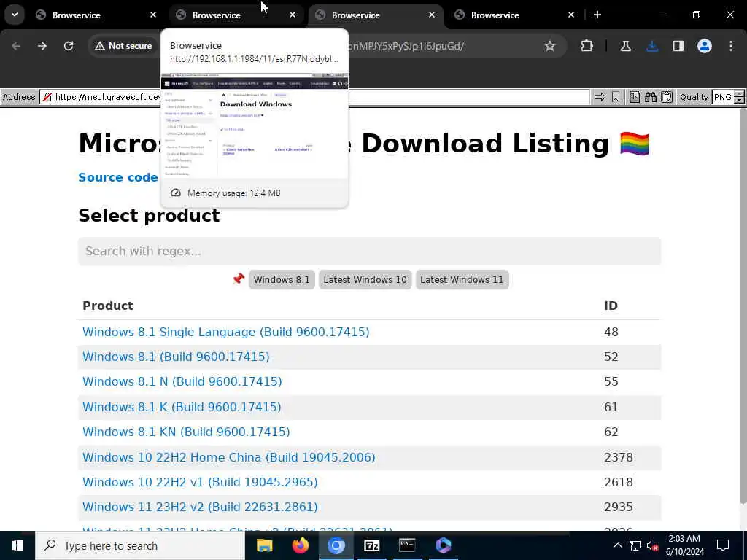The height and width of the screenshot is (560, 747).
Task: Open Windows 8.1 KN (Build 9600.17415)
Action: [x=186, y=432]
